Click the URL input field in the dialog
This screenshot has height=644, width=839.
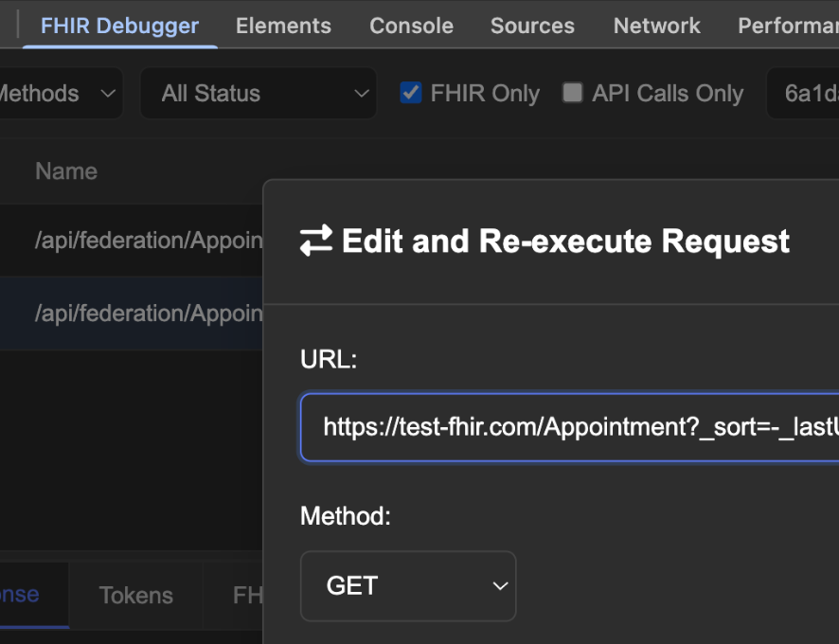(568, 427)
